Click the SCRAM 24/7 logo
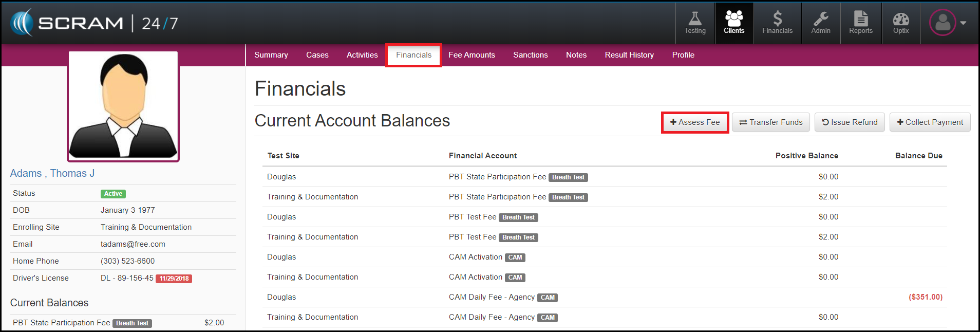Screen dimensions: 980x332 pyautogui.click(x=95, y=23)
